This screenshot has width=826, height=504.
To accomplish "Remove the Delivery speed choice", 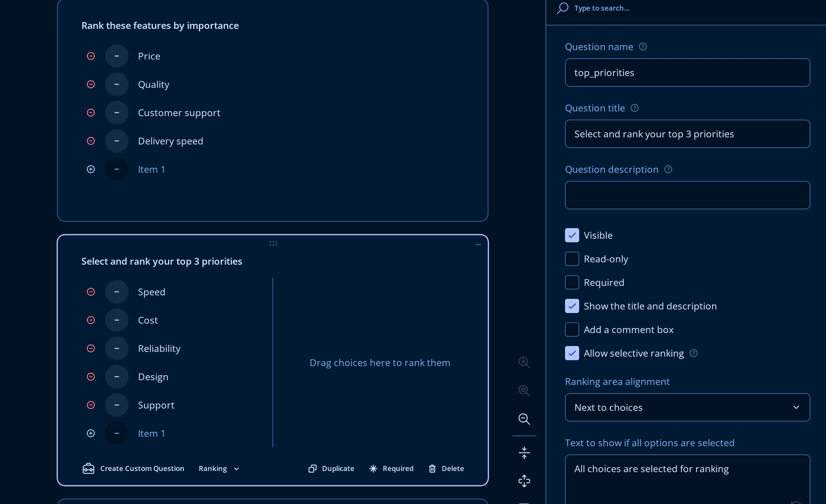I will tap(91, 141).
